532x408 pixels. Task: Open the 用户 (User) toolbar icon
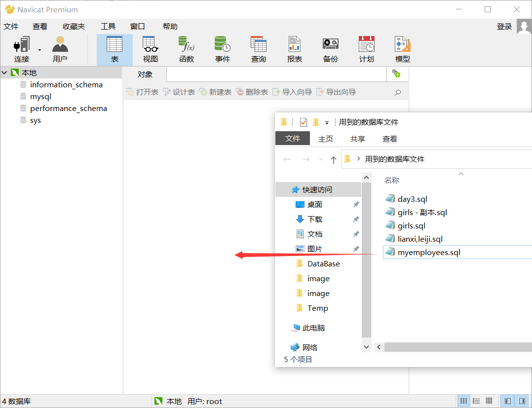[x=60, y=49]
